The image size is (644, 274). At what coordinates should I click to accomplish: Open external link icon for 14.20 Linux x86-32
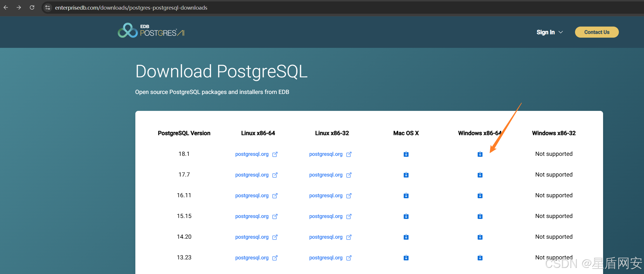pyautogui.click(x=349, y=237)
